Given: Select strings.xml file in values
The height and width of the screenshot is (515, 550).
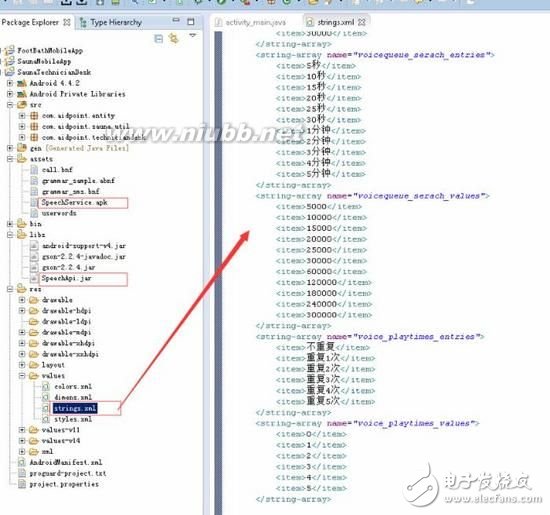Looking at the screenshot, I should [x=75, y=408].
